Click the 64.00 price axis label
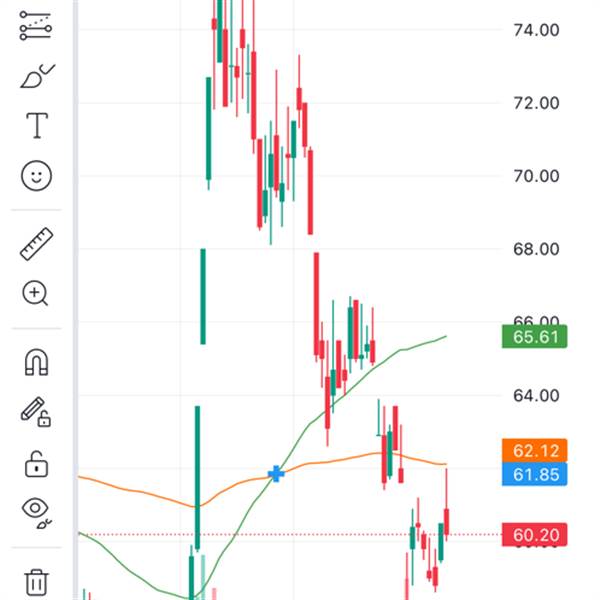 (x=536, y=395)
